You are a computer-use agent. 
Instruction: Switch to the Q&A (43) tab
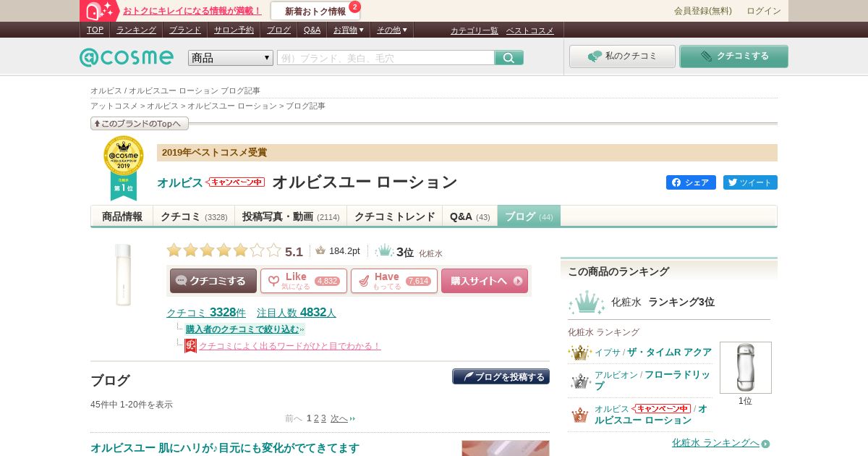(x=470, y=216)
